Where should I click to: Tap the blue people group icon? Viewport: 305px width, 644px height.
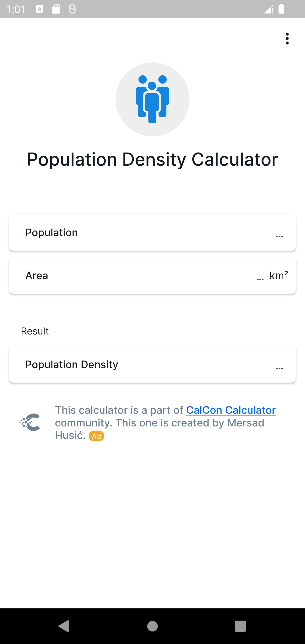point(152,99)
